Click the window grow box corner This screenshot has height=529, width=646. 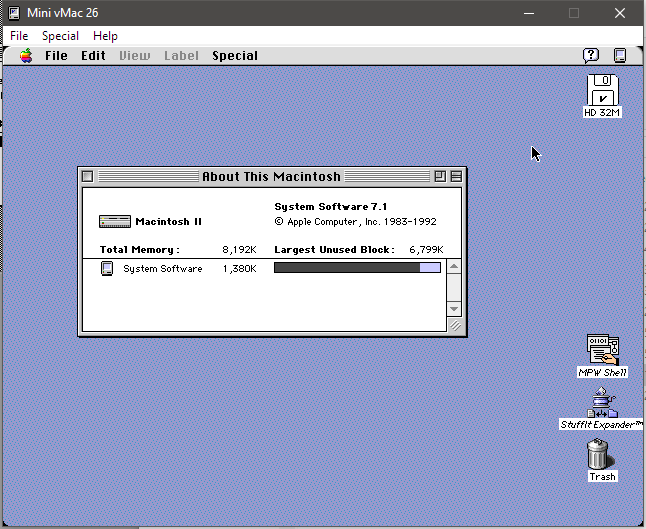point(455,325)
